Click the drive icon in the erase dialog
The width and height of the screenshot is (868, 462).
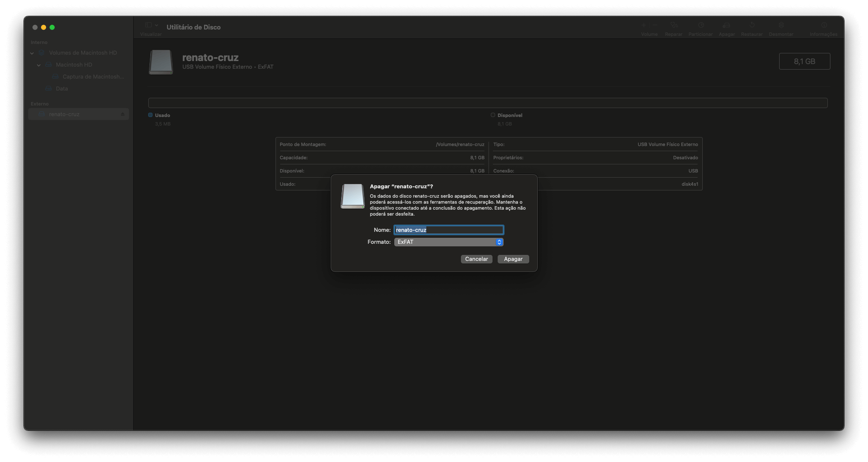(352, 196)
